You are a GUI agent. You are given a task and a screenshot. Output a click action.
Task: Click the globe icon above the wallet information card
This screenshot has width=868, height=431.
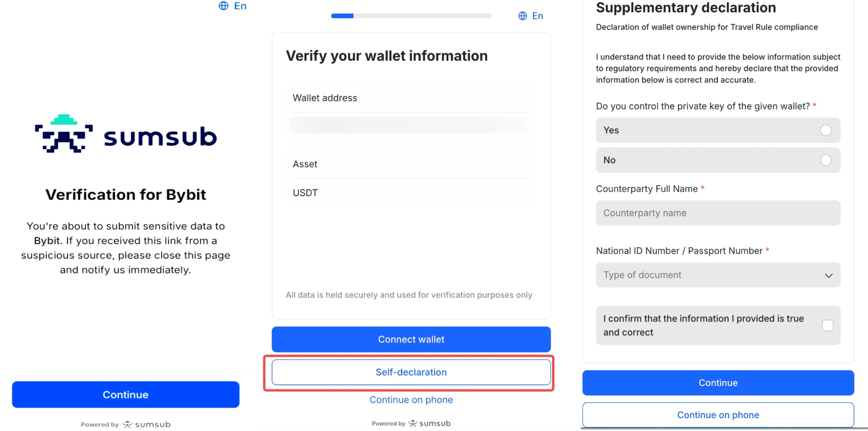522,16
